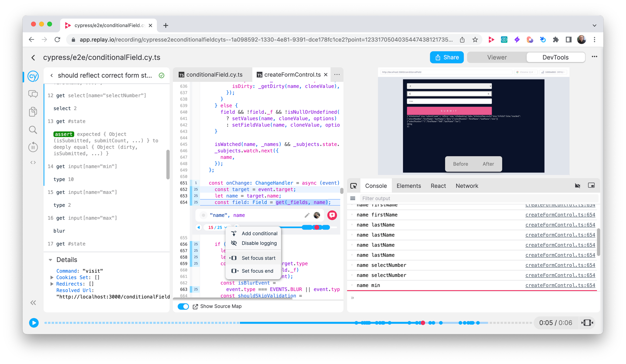Screen dimensions: 626x364
Task: Toggle the Show Source Map switch
Action: pyautogui.click(x=183, y=306)
